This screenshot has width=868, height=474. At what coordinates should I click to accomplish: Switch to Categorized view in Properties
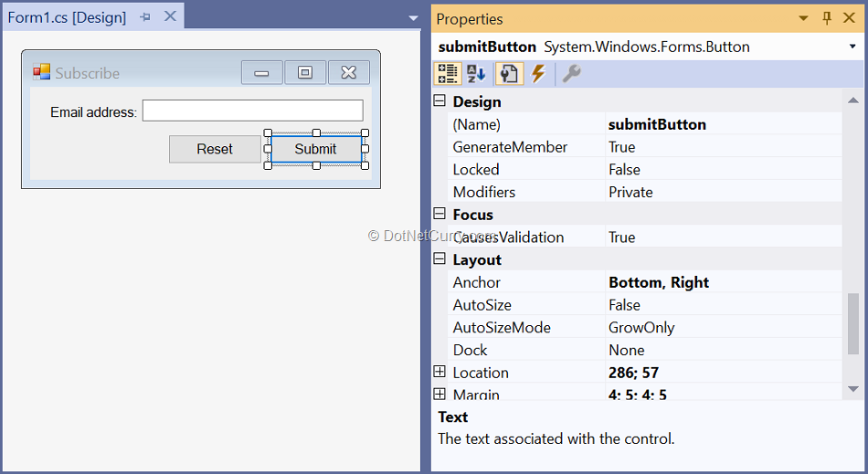448,74
